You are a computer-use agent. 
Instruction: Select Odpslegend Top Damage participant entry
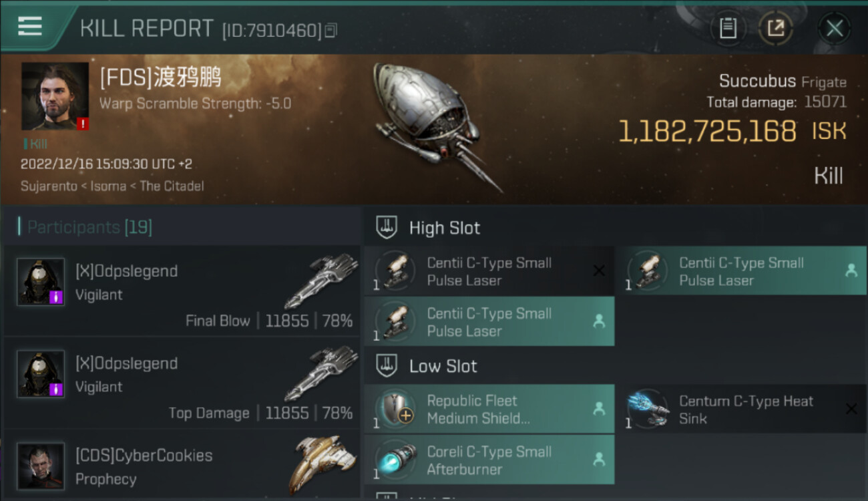(x=182, y=382)
